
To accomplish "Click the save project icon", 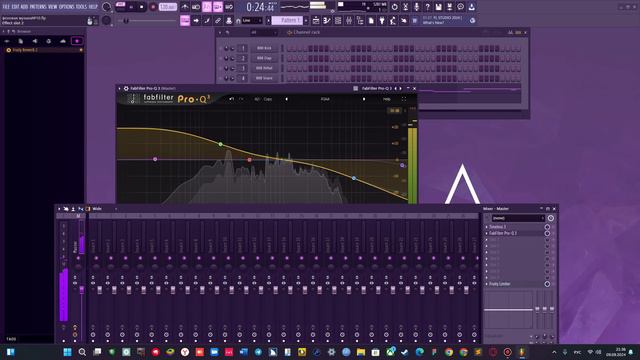I will pyautogui.click(x=438, y=7).
